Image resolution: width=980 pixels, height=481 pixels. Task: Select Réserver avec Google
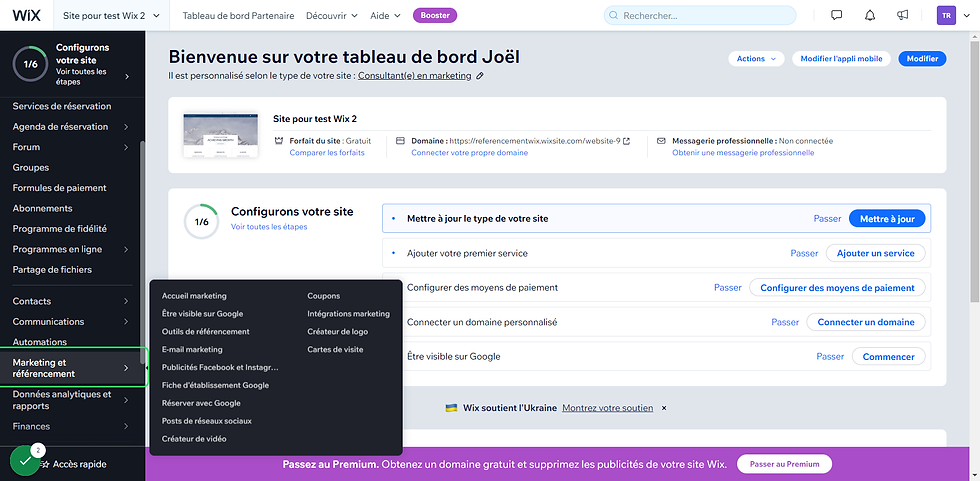[201, 404]
